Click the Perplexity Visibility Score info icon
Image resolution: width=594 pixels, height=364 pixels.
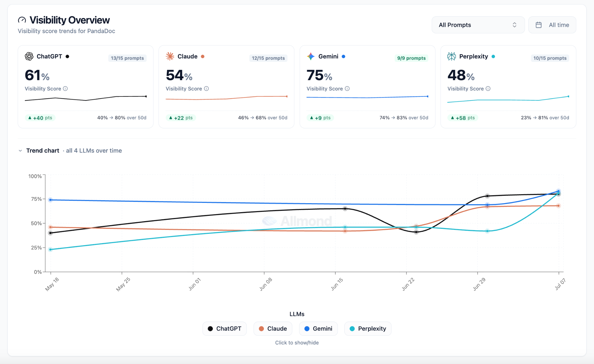(488, 89)
